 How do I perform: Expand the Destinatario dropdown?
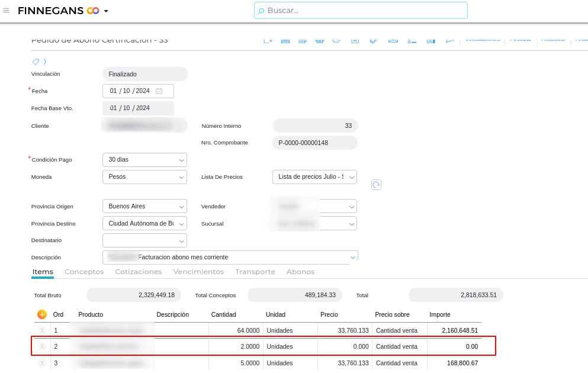tap(181, 241)
